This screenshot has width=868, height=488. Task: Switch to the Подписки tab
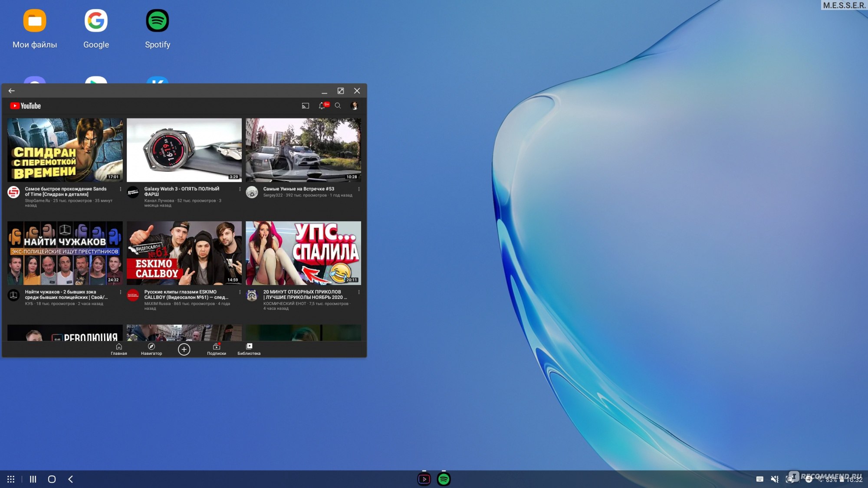pyautogui.click(x=216, y=349)
